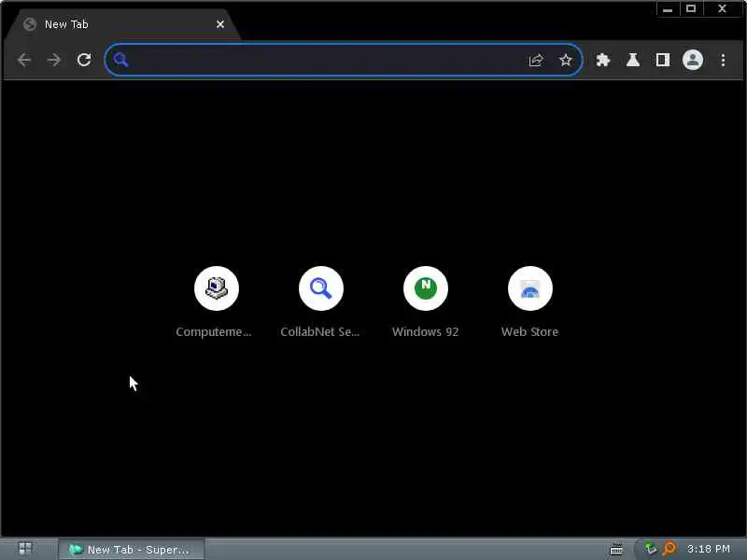Open the three-dot browser menu
This screenshot has width=747, height=560.
pyautogui.click(x=723, y=60)
